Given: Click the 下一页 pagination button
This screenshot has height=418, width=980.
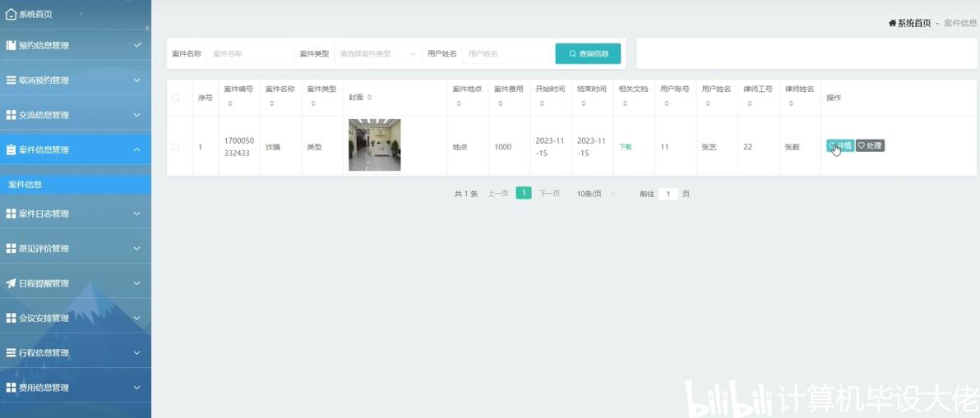Looking at the screenshot, I should [549, 194].
